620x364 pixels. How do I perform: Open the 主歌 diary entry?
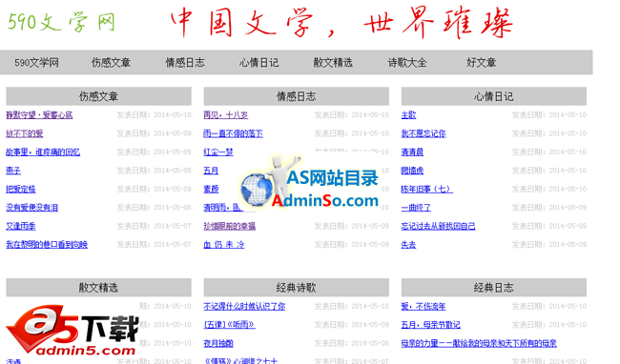pyautogui.click(x=408, y=115)
